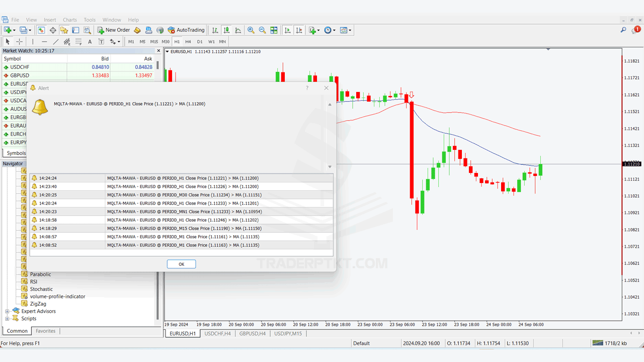The width and height of the screenshot is (644, 362).
Task: Select the arrow cursor tool
Action: [x=8, y=42]
